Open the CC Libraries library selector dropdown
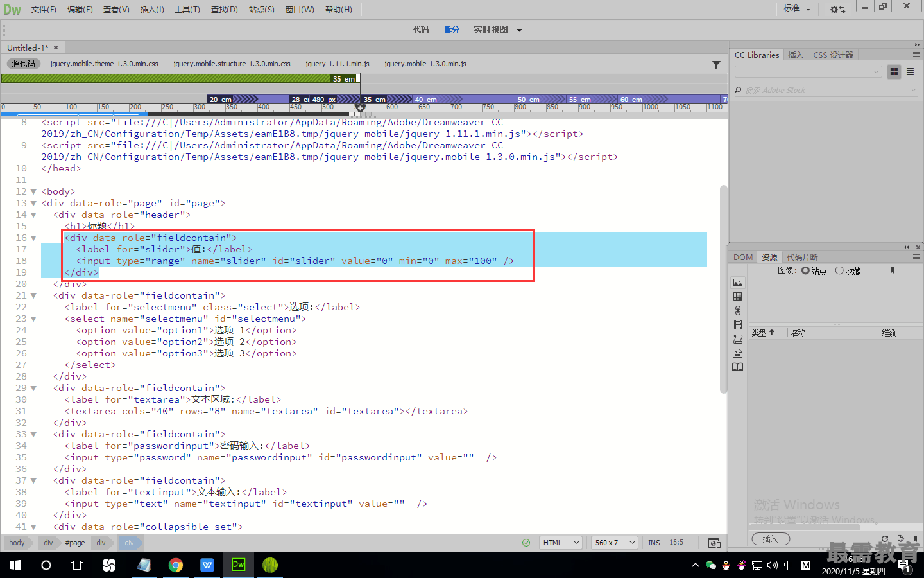This screenshot has width=924, height=578. 809,72
